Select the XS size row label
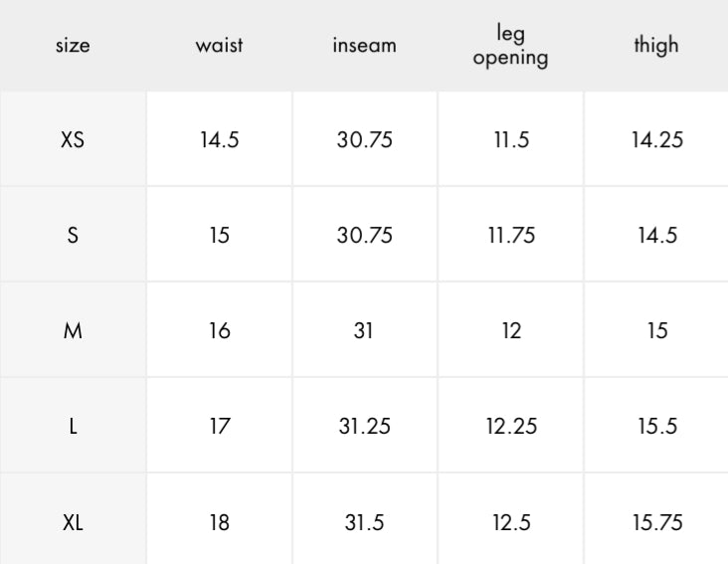Viewport: 728px width, 564px height. pos(73,140)
